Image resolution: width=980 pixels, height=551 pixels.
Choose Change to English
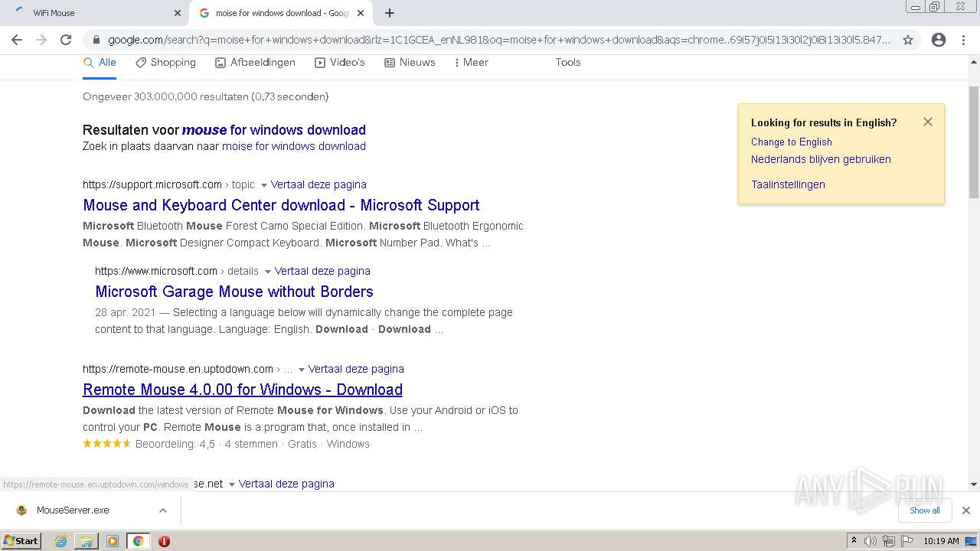tap(791, 142)
